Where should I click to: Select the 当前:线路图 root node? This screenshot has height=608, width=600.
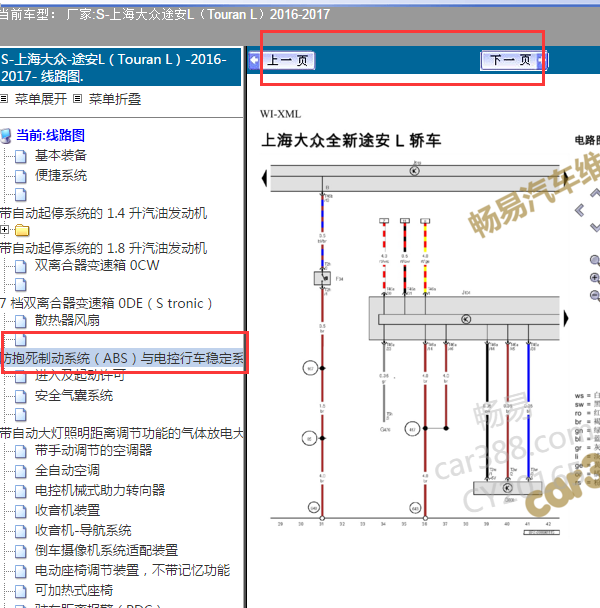(50, 135)
